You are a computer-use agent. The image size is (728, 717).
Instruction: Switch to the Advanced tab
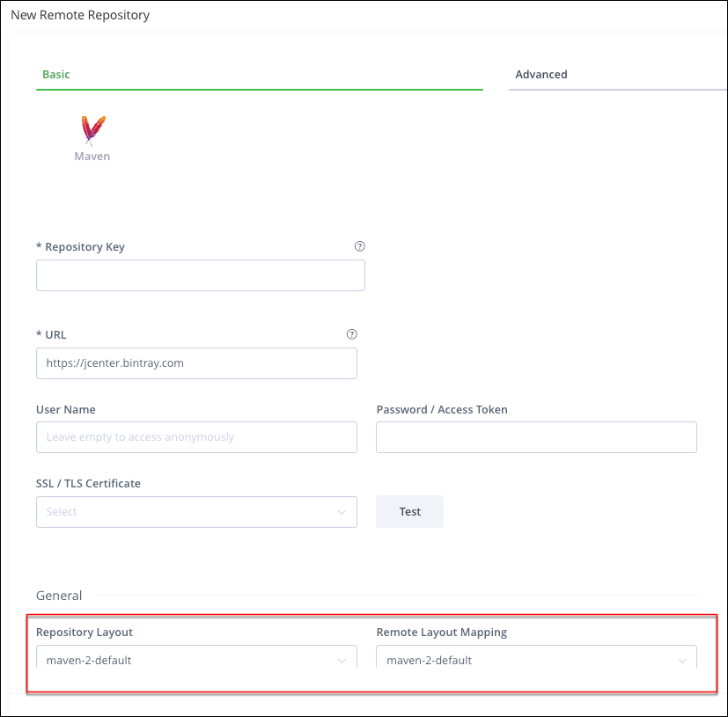[x=540, y=74]
